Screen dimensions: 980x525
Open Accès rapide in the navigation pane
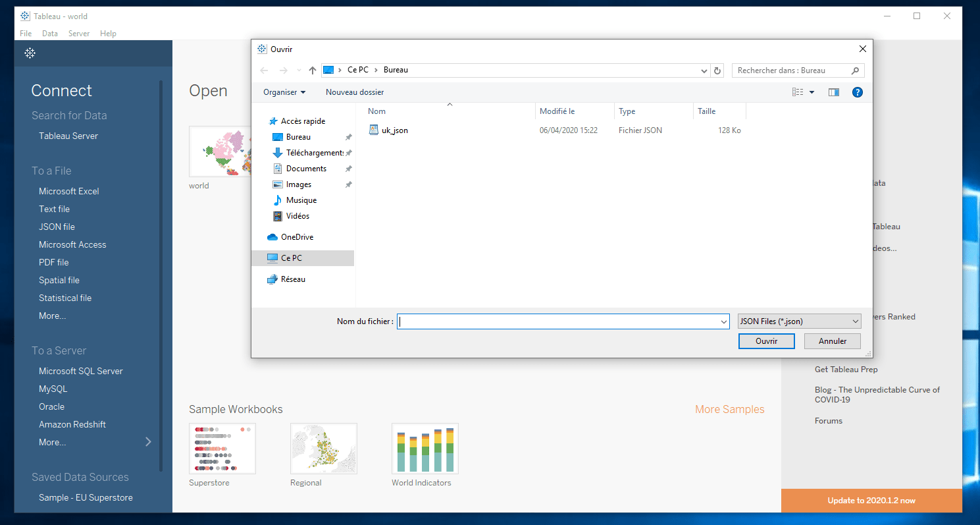(x=303, y=121)
